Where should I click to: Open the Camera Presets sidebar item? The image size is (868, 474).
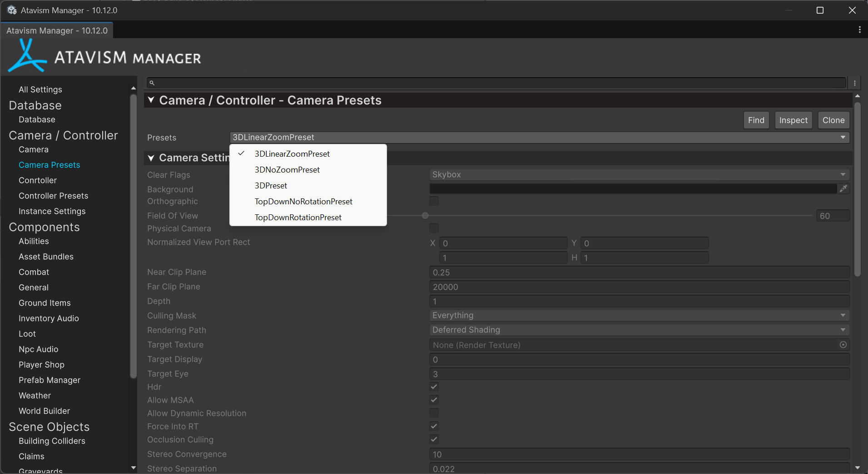coord(49,165)
